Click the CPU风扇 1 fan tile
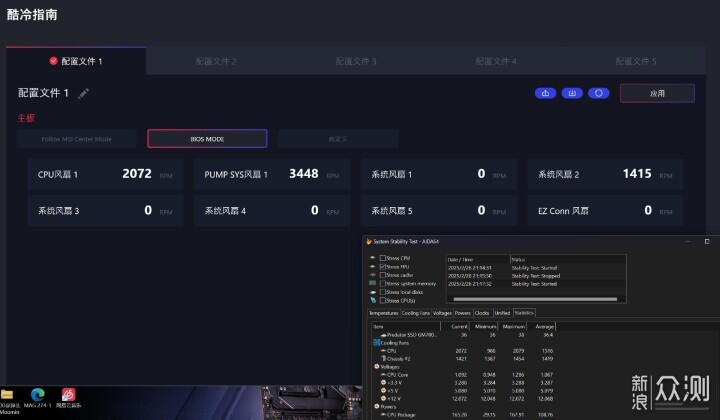This screenshot has height=420, width=720. click(105, 174)
